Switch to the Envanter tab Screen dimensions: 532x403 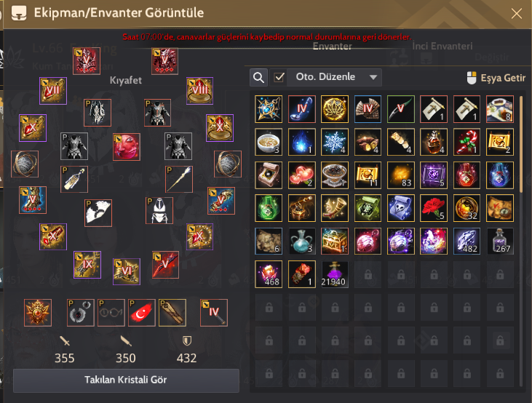point(332,46)
